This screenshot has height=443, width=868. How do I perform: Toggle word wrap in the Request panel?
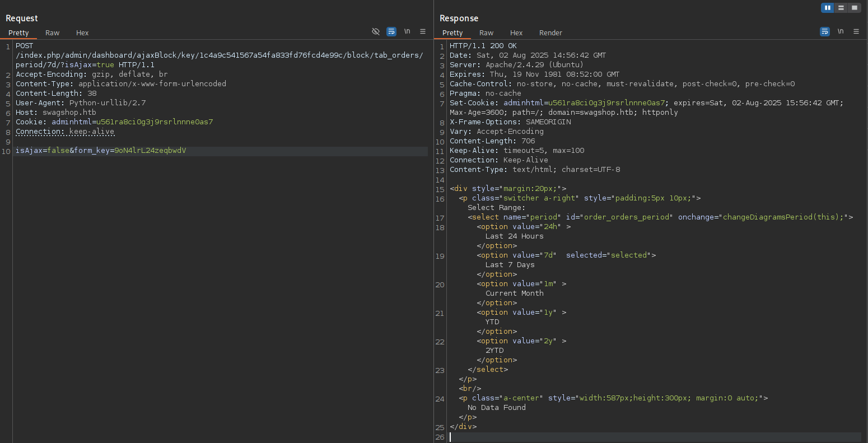pyautogui.click(x=391, y=31)
